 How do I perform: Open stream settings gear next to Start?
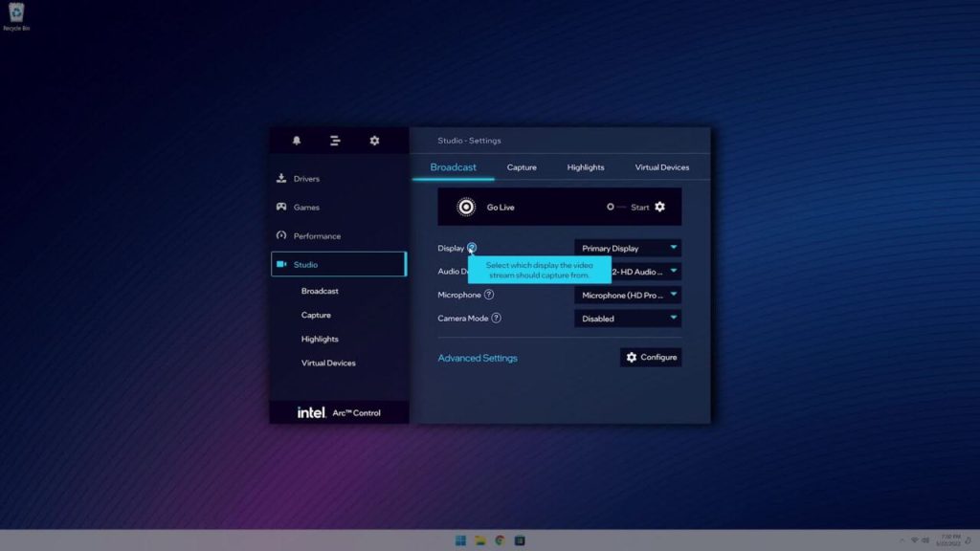(x=659, y=207)
